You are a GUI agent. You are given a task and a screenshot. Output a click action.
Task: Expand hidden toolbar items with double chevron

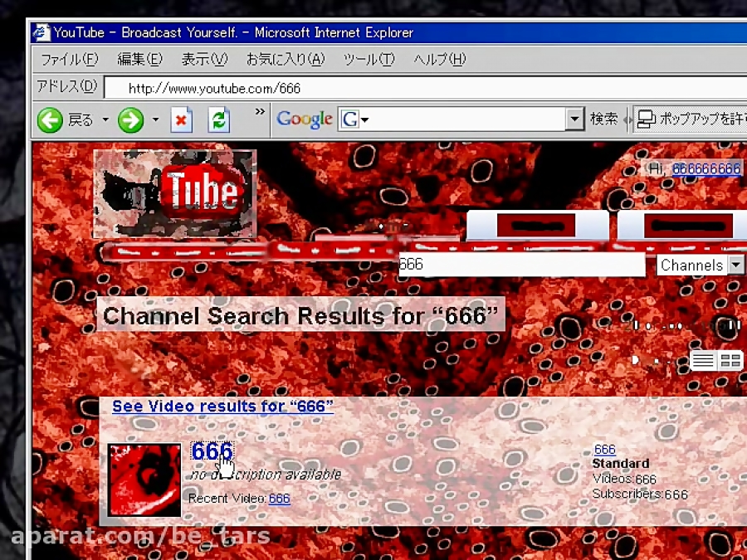[x=260, y=112]
